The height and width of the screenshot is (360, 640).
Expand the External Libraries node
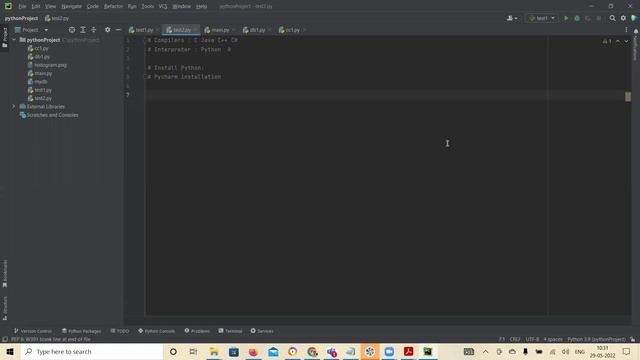point(13,107)
